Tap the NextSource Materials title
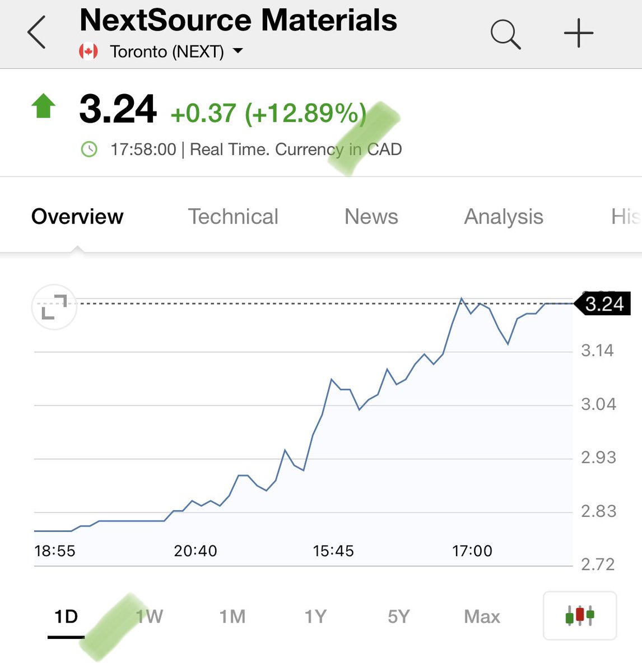The width and height of the screenshot is (642, 672). (238, 20)
